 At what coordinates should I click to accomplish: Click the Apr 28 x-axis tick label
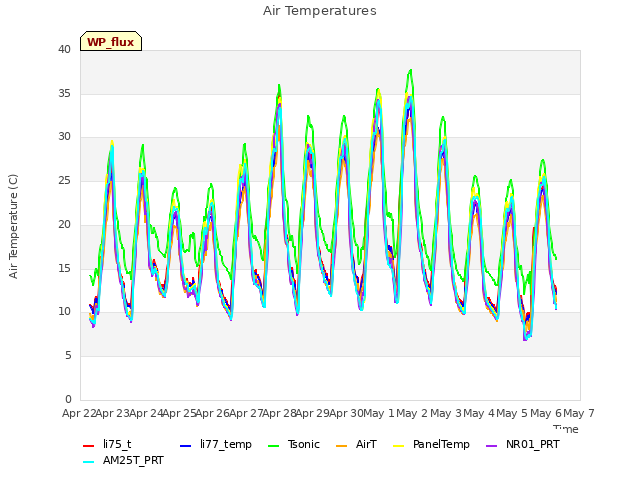pyautogui.click(x=279, y=413)
